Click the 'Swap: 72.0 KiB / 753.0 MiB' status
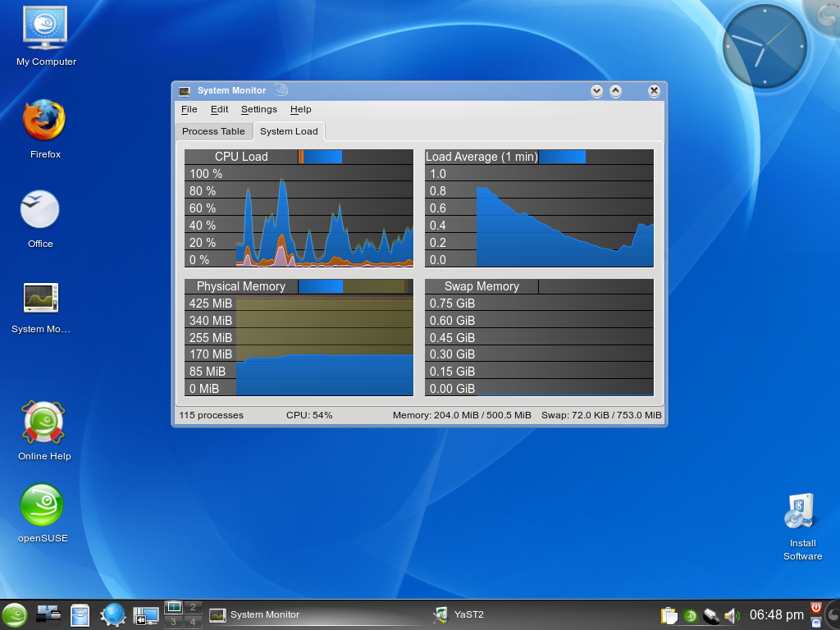The height and width of the screenshot is (630, 840). [x=601, y=415]
